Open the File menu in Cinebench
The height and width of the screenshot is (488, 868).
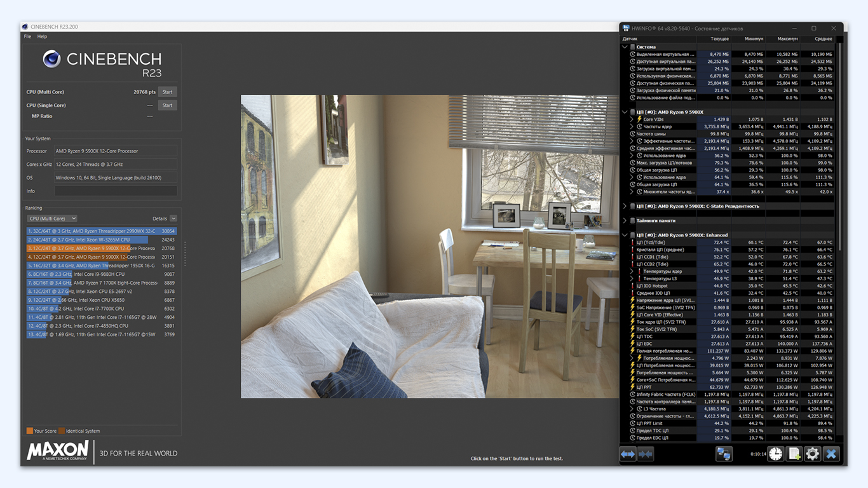point(27,37)
